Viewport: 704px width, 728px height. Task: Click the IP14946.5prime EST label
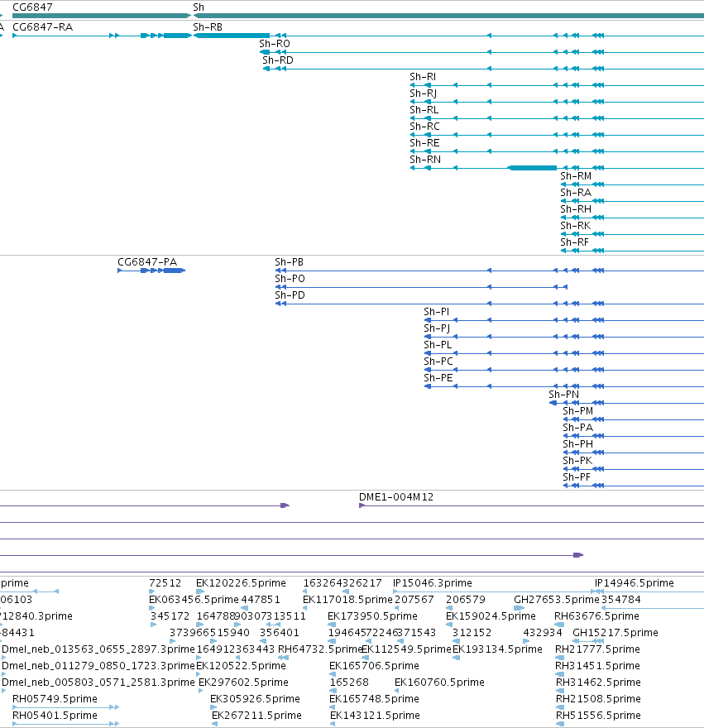[635, 583]
